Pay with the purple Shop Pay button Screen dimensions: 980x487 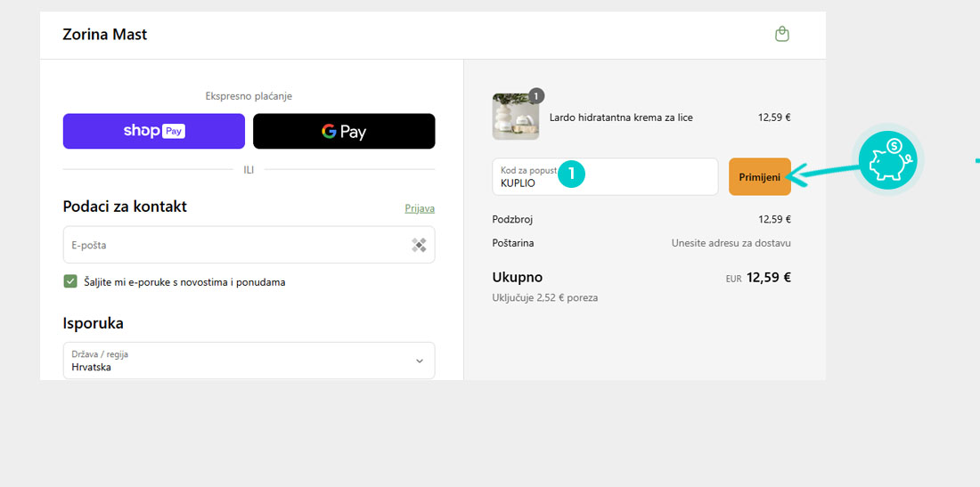(153, 131)
